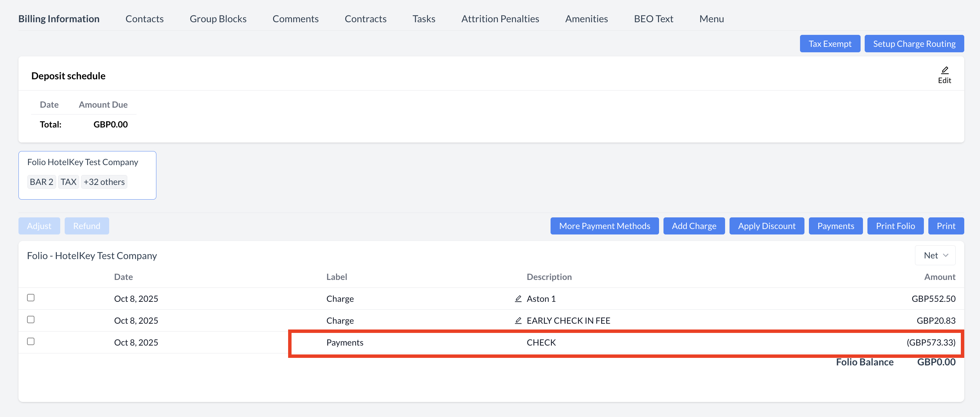
Task: Click pencil icon beside EARLY CHECK IN FEE
Action: (x=518, y=321)
